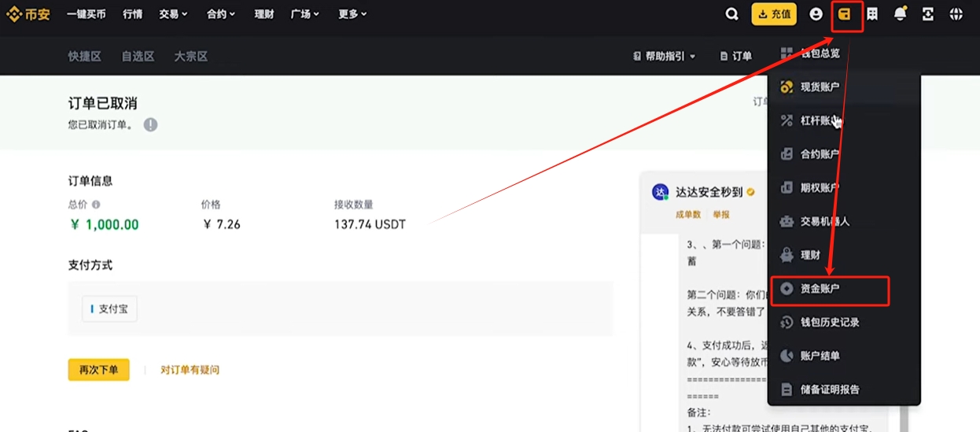This screenshot has width=980, height=432.
Task: Switch to the 大宗区 tab
Action: pyautogui.click(x=191, y=57)
